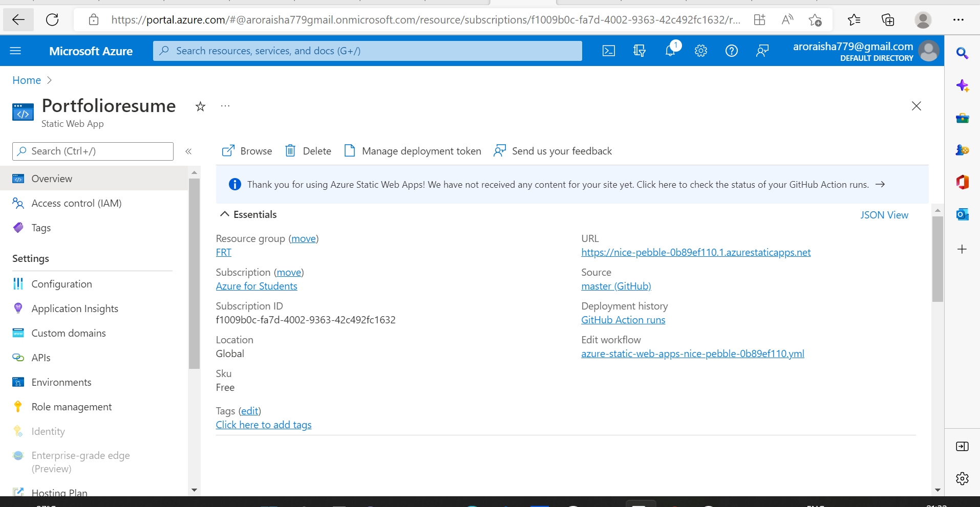Open Directories and subscriptions filter icon
Viewport: 980px width, 507px height.
(x=640, y=51)
